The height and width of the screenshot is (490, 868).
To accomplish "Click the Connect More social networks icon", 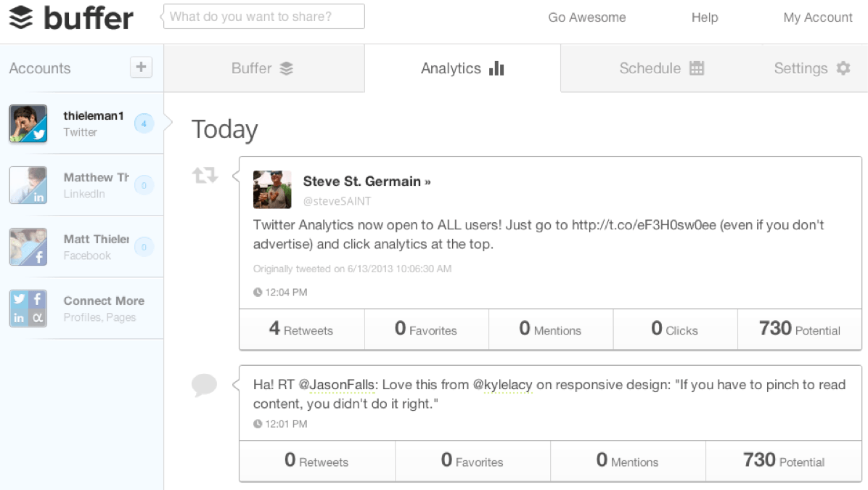I will (x=28, y=309).
